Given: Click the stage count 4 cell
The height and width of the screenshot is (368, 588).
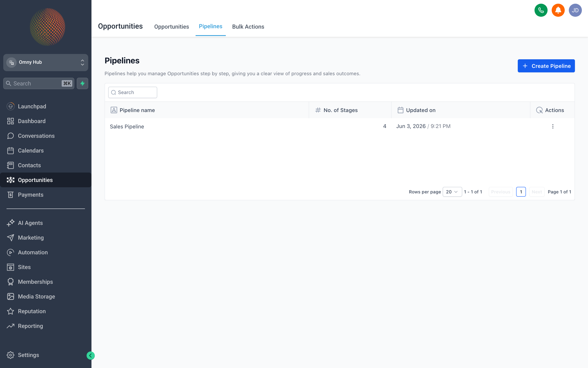Looking at the screenshot, I should tap(384, 126).
